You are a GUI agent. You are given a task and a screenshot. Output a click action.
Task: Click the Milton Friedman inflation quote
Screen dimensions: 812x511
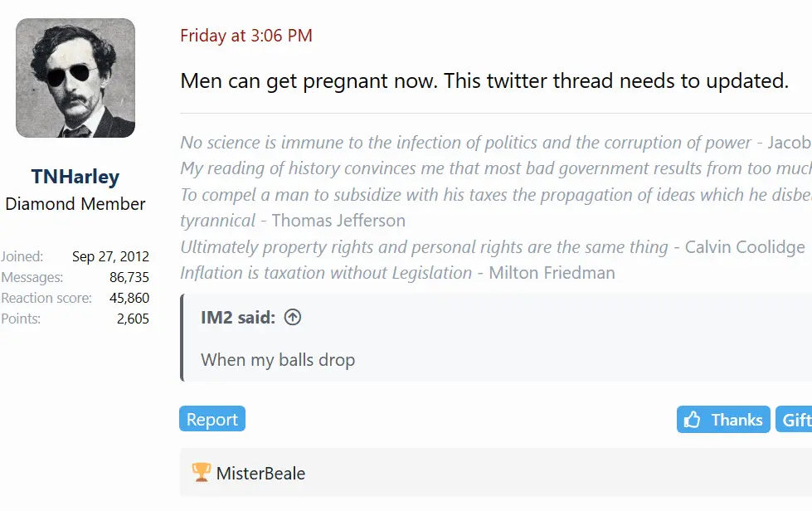point(397,273)
